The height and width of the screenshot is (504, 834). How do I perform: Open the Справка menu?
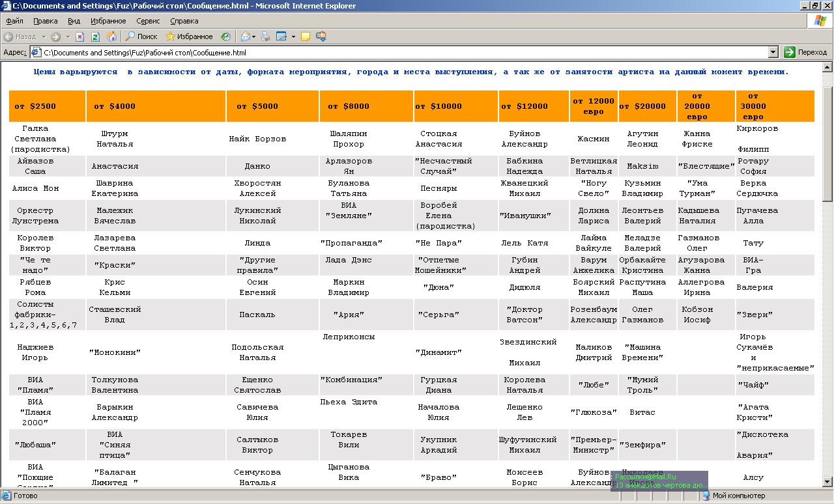point(184,21)
